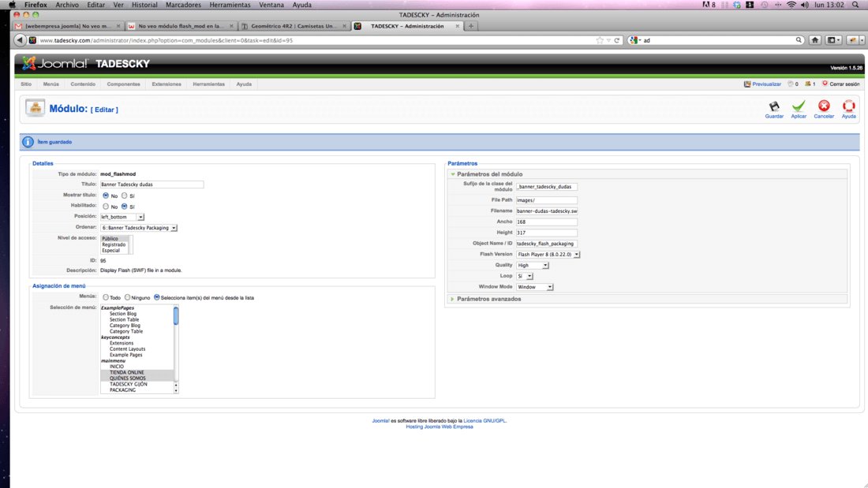Open the Marcadores menu in Firefox
868x488 pixels.
(x=183, y=5)
